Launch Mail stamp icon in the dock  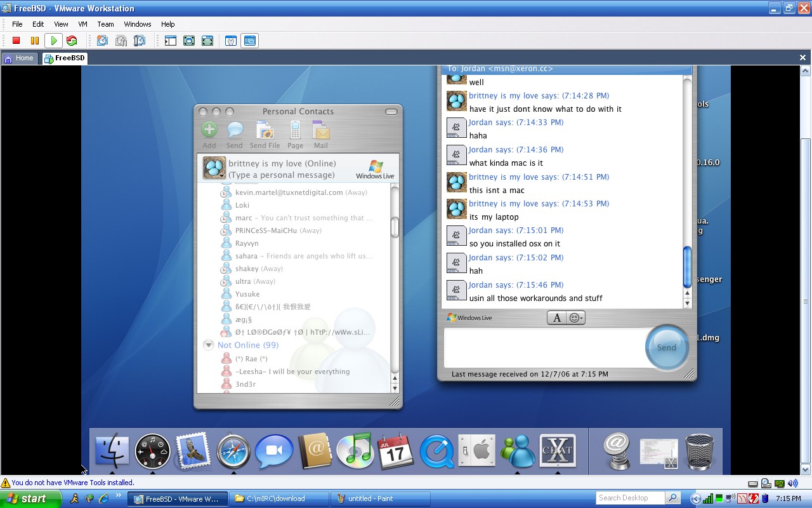coord(193,451)
